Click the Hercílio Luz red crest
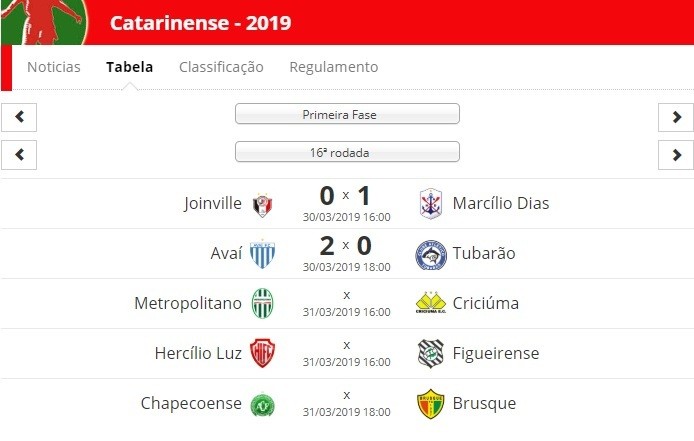This screenshot has width=694, height=441. (x=262, y=353)
